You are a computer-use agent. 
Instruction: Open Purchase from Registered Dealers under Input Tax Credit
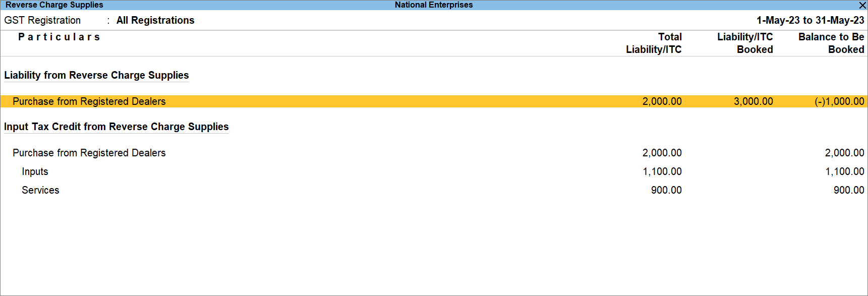89,153
